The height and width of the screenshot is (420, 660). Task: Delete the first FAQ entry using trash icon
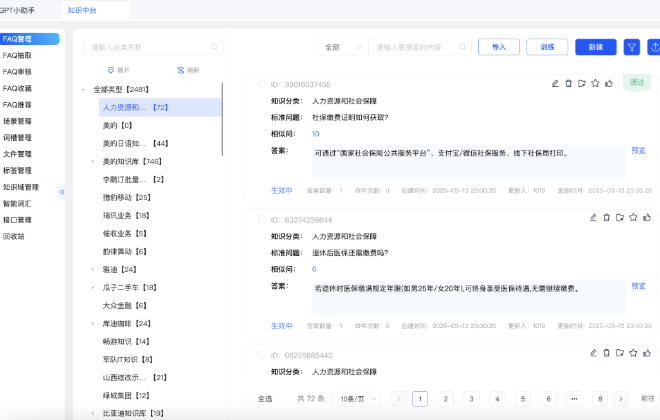568,84
